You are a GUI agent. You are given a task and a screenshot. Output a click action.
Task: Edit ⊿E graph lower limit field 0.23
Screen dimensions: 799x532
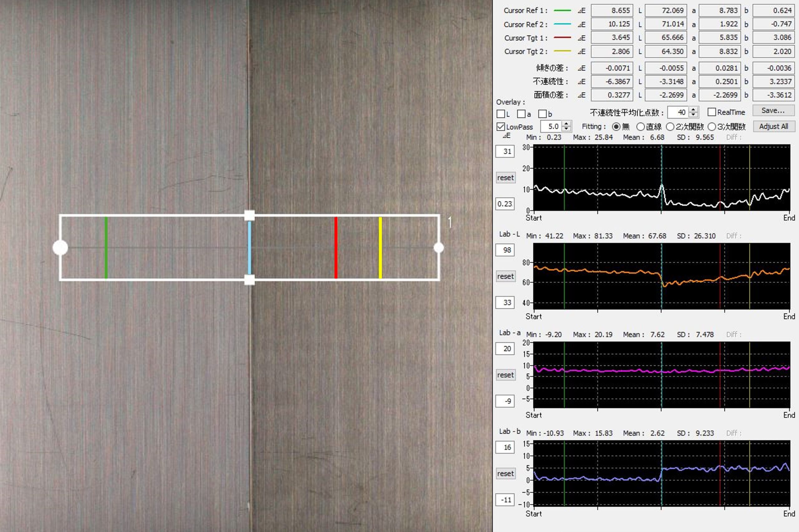click(505, 204)
